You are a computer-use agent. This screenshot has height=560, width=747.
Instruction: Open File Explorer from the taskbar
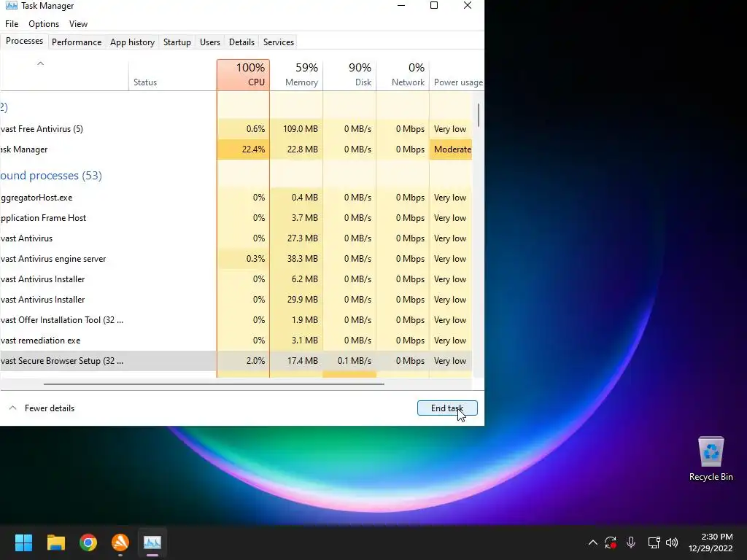[55, 542]
